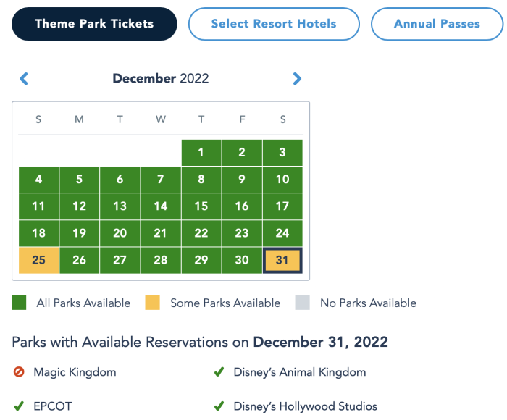Click the gray No Parks Available swatch
The height and width of the screenshot is (420, 507).
pos(302,303)
